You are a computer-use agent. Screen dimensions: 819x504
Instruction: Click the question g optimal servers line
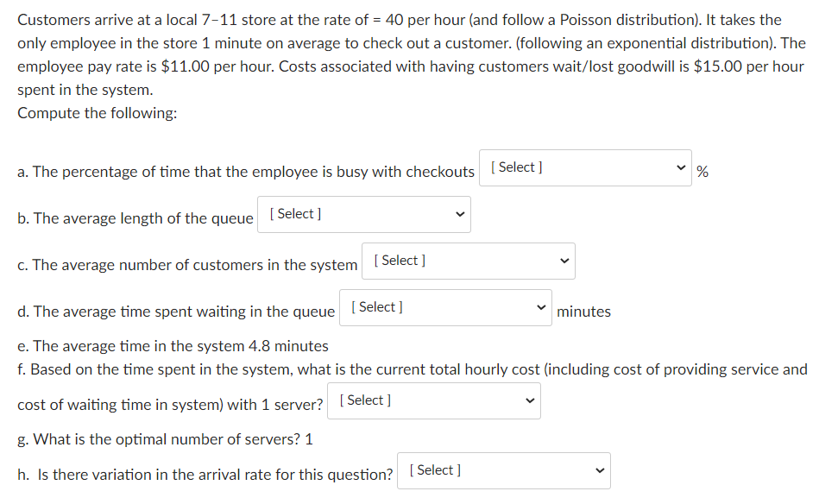165,439
